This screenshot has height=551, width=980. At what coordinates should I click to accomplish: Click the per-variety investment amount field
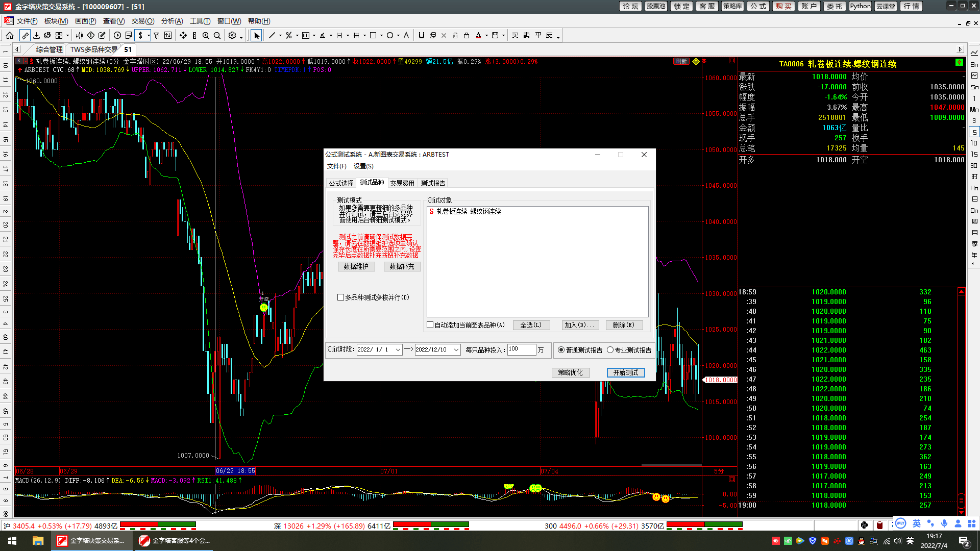tap(521, 349)
